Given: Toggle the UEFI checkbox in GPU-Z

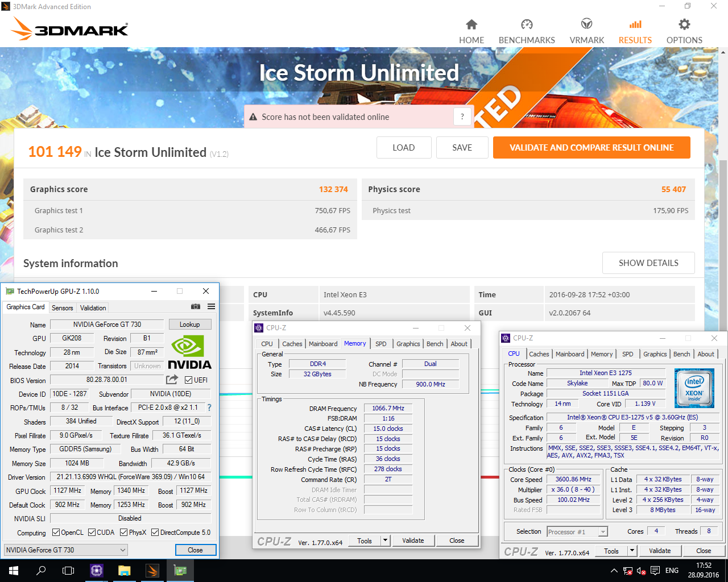Looking at the screenshot, I should click(x=188, y=380).
